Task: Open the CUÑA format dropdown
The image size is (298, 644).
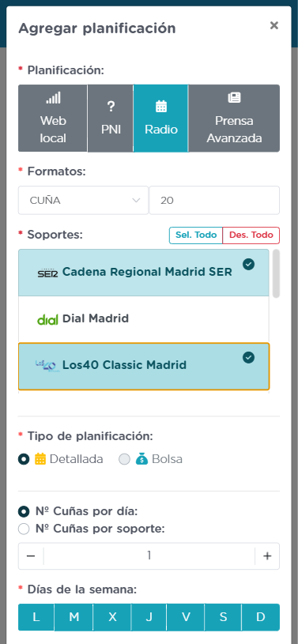Action: pyautogui.click(x=84, y=201)
